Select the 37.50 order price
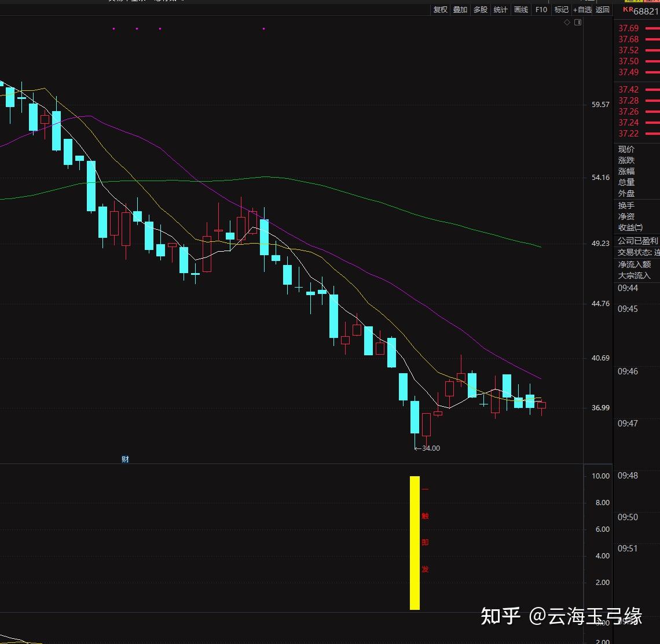The height and width of the screenshot is (644, 660). click(628, 61)
